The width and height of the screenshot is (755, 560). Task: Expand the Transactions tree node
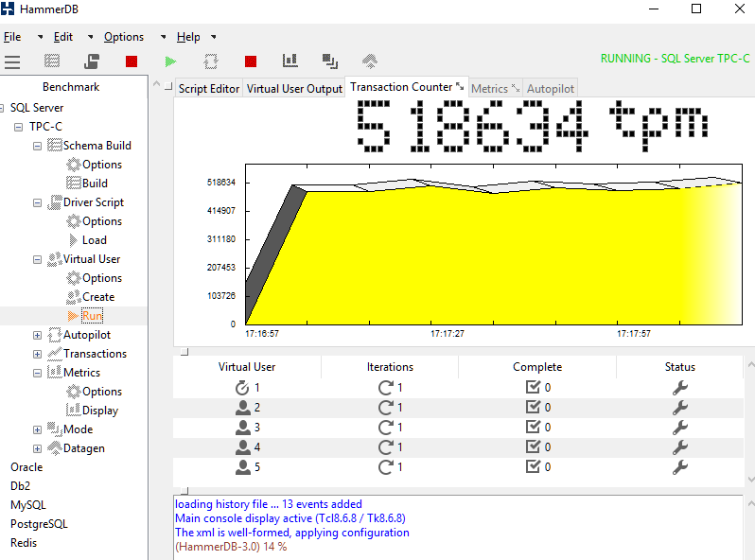coord(37,354)
